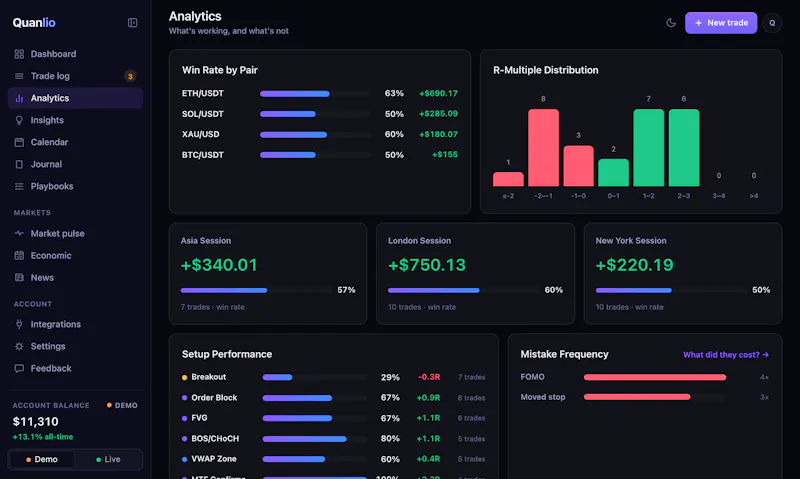Viewport: 800px width, 479px height.
Task: Open the Integrations page
Action: (x=75, y=324)
